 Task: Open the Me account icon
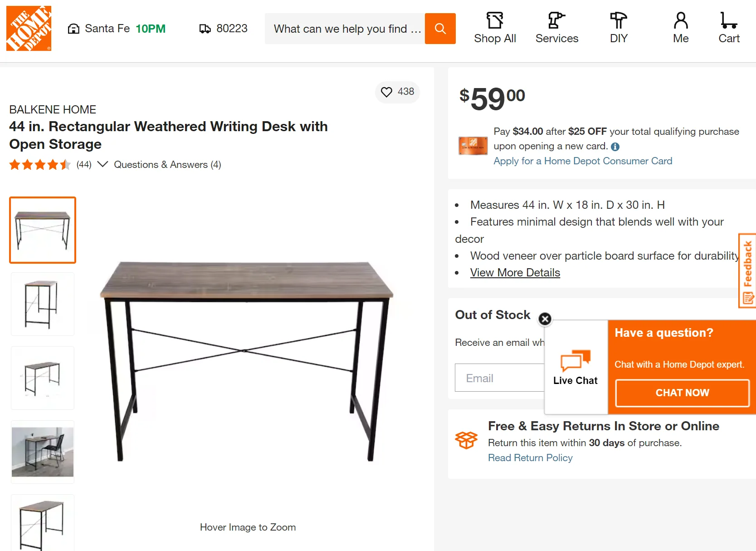[680, 20]
